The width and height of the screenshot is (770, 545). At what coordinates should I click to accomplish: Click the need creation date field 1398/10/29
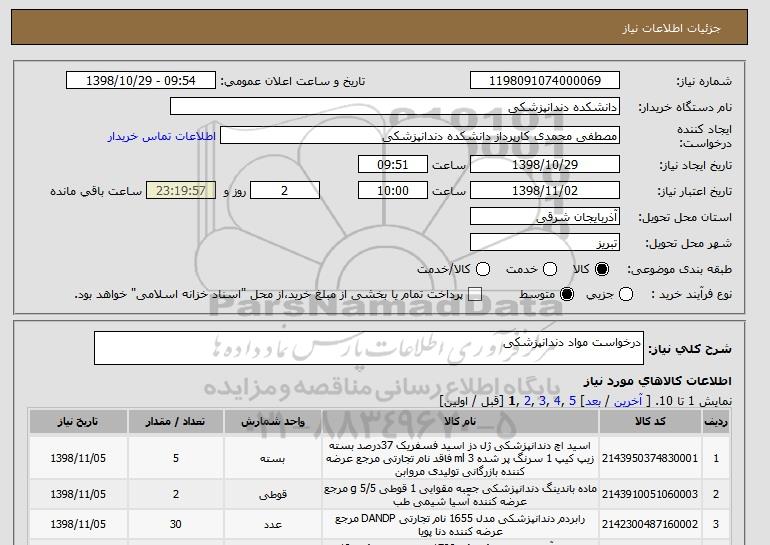tap(545, 164)
